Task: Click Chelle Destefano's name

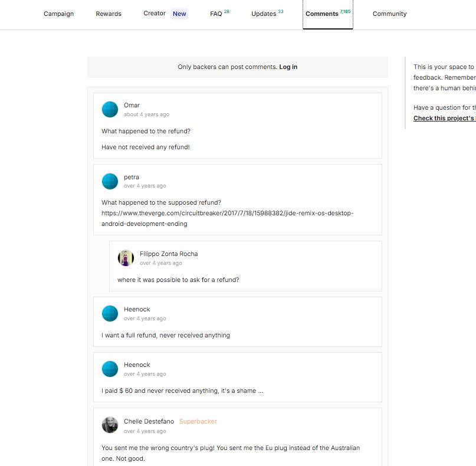Action: (x=149, y=421)
